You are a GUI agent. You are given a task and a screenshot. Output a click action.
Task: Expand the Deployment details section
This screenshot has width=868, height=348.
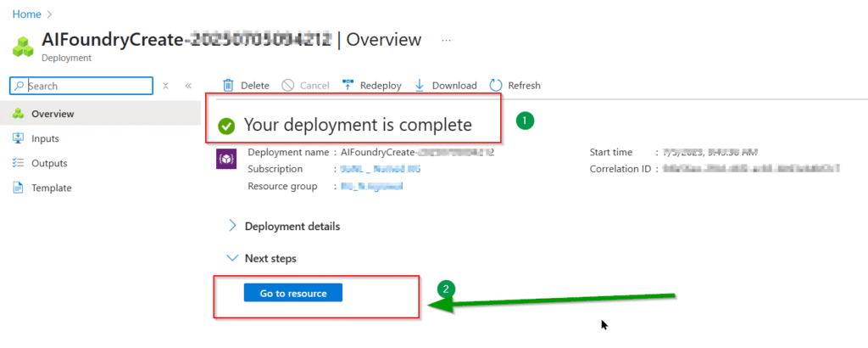tap(285, 226)
